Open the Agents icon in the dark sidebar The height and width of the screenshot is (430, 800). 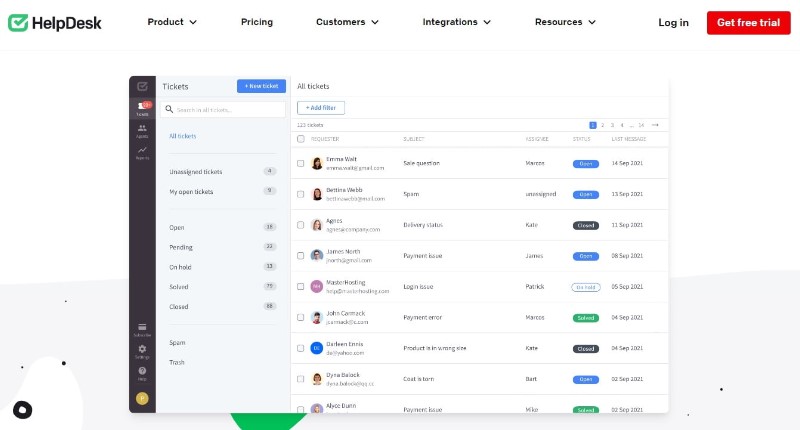coord(142,130)
